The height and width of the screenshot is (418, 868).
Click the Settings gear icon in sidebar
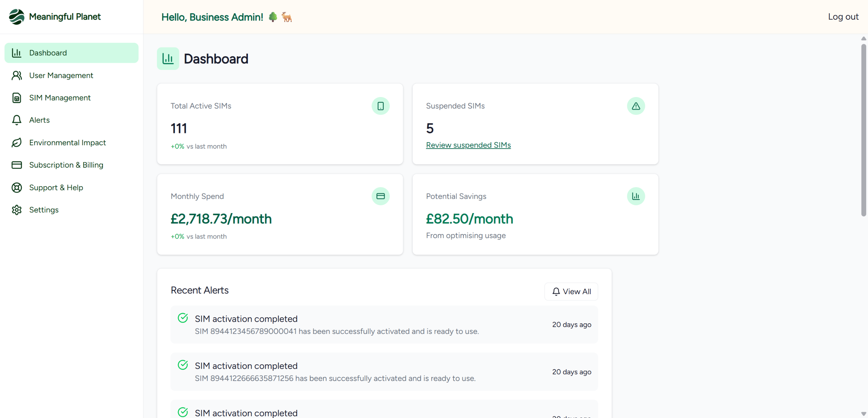pos(17,210)
